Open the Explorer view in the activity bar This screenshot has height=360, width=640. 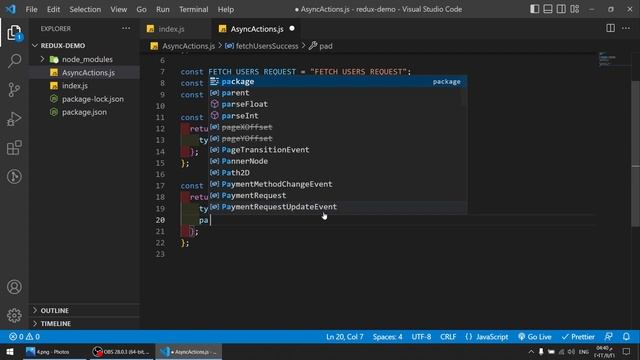tap(14, 33)
